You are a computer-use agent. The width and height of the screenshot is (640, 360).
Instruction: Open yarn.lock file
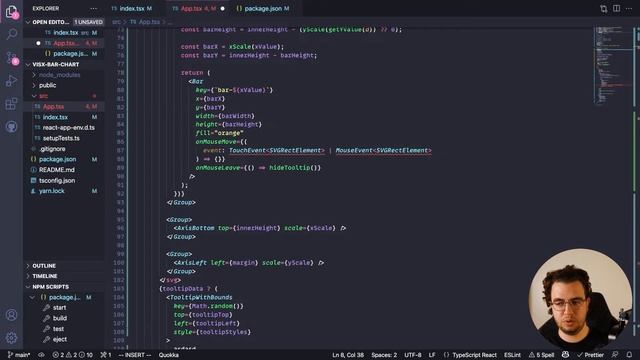tap(51, 191)
